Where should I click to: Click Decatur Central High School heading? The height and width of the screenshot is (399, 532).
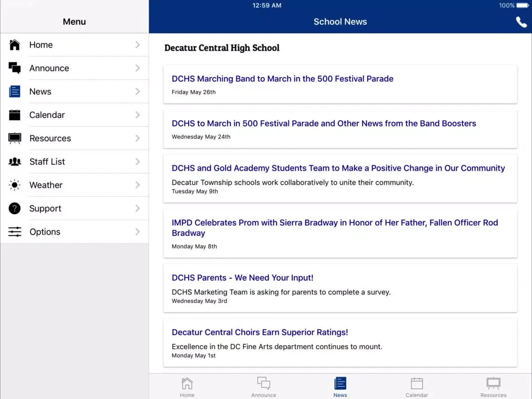click(x=222, y=48)
